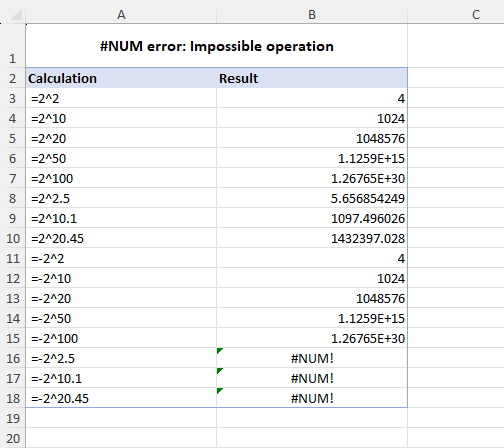This screenshot has height=448, width=504.
Task: Select row 1 header
Action: click(x=13, y=46)
